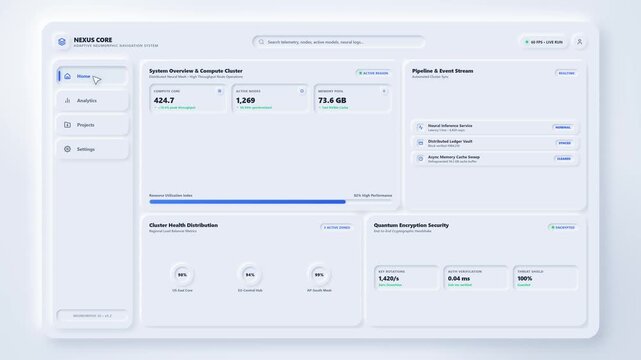Screen dimensions: 641x360
Task: Click the EU-Central Hub 94% gauge
Action: (250, 275)
